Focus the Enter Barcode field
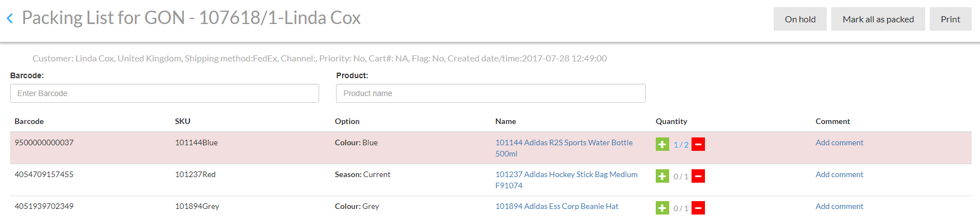Image resolution: width=980 pixels, height=219 pixels. click(x=164, y=93)
